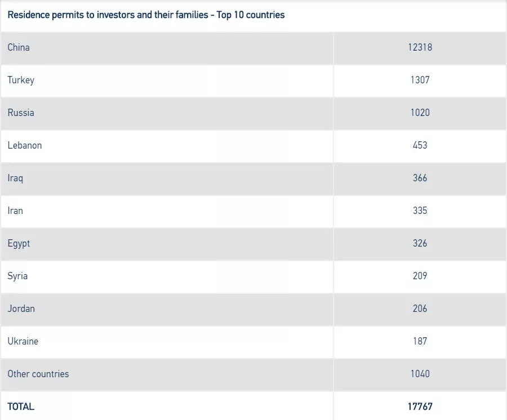This screenshot has height=420, width=507.
Task: Select the Russia row label
Action: pos(21,113)
